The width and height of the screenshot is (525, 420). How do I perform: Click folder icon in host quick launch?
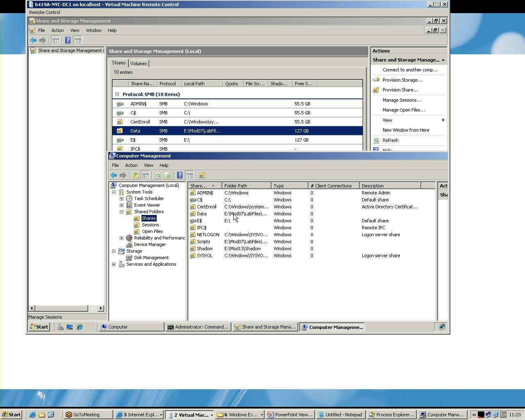point(42,415)
